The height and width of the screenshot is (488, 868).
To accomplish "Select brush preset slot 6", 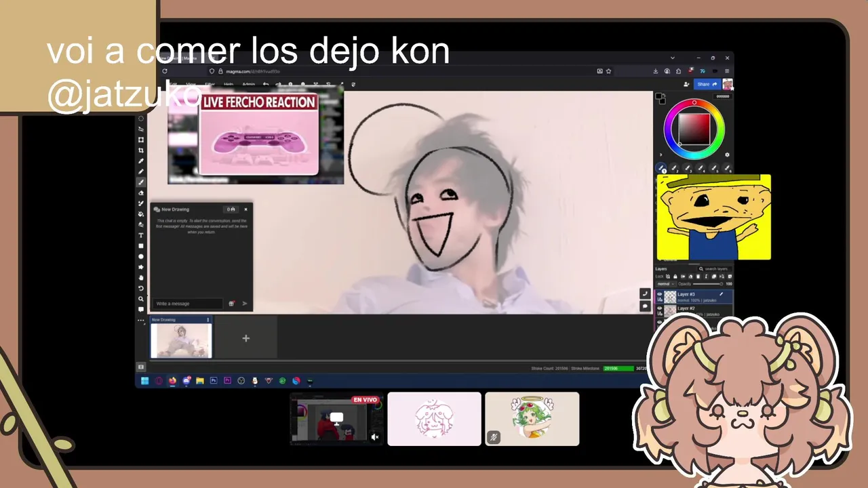I will [x=728, y=167].
